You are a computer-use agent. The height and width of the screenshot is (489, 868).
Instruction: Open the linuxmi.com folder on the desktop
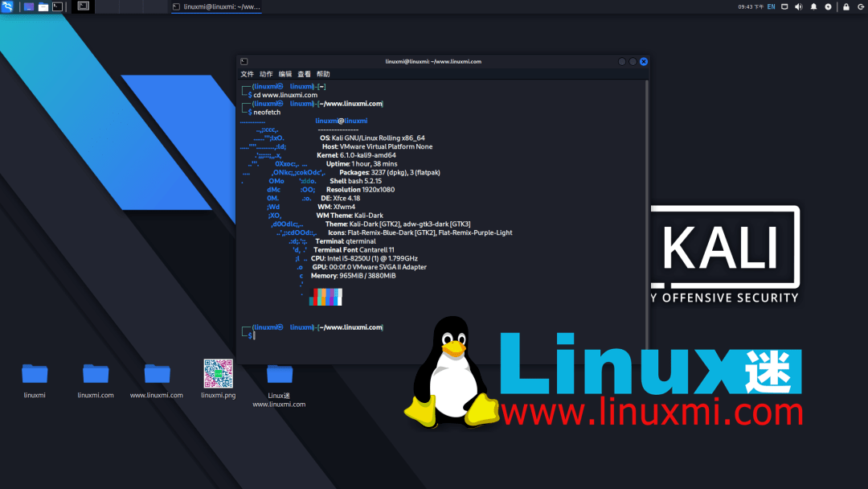[96, 374]
